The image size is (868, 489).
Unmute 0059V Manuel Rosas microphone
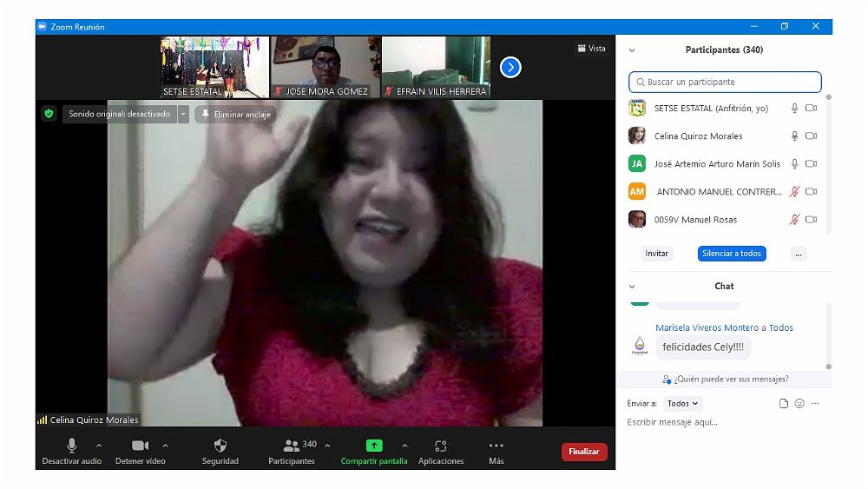793,220
